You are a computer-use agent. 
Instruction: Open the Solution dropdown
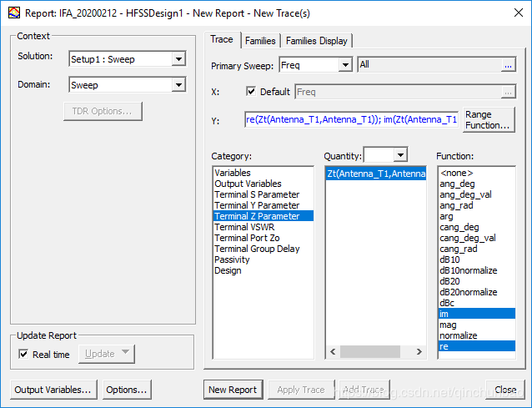[178, 59]
